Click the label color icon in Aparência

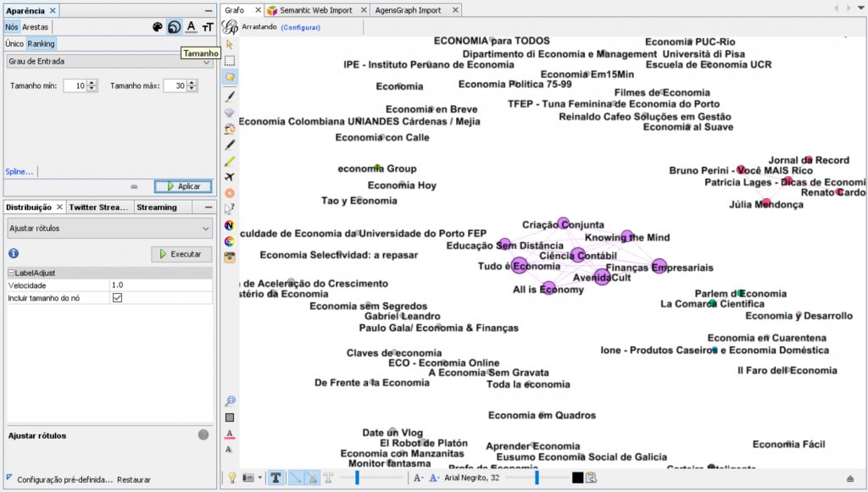coord(191,27)
